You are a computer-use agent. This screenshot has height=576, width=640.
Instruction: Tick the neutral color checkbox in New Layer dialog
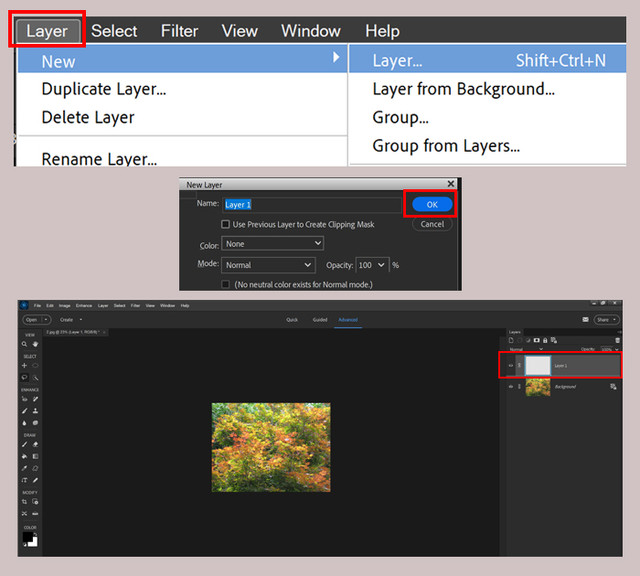tap(225, 284)
